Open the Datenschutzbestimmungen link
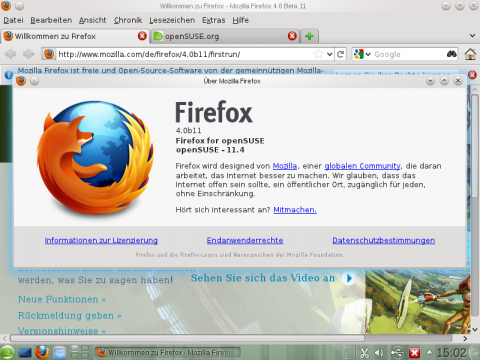The width and height of the screenshot is (480, 360). [384, 240]
